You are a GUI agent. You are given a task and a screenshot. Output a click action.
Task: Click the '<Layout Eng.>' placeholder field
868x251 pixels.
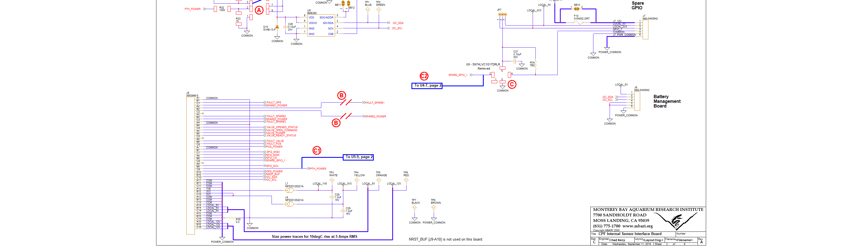pos(653,240)
